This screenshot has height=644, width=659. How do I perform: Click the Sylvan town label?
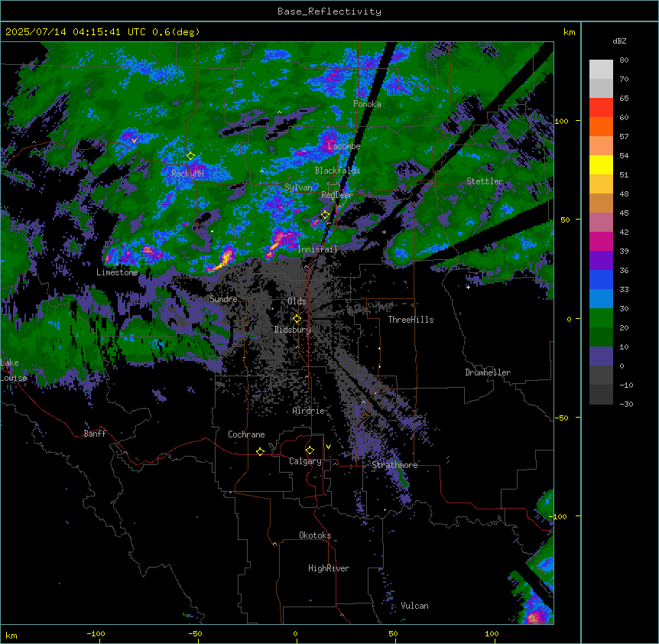click(x=298, y=187)
